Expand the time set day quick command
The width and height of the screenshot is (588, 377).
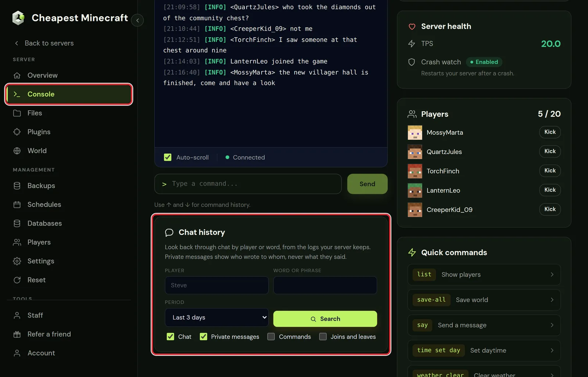coord(484,351)
